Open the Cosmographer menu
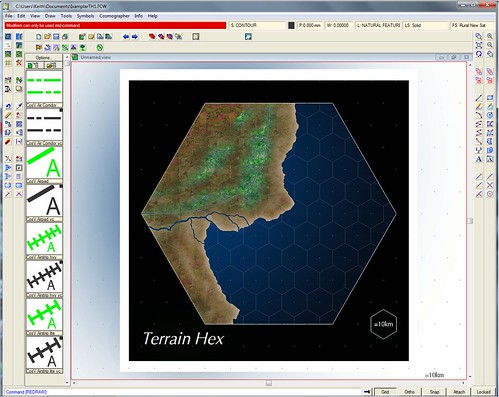The image size is (499, 397). coord(114,16)
